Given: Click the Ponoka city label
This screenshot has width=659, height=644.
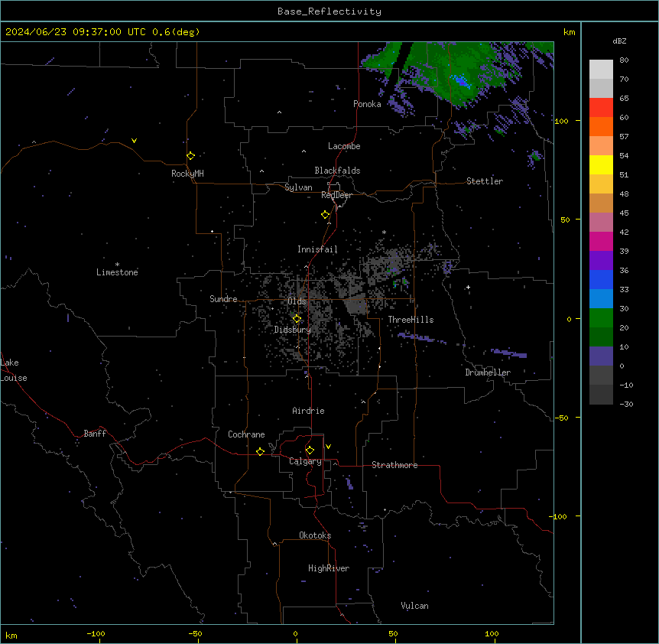Looking at the screenshot, I should [x=367, y=104].
